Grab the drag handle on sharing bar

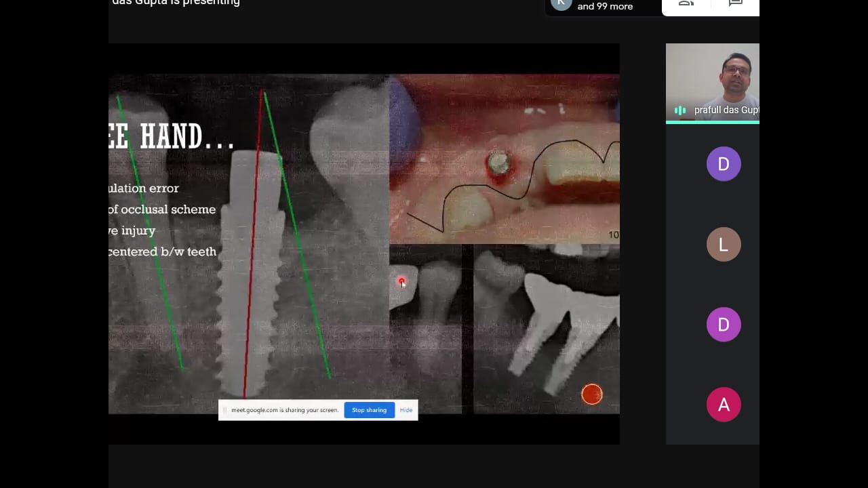(x=225, y=410)
